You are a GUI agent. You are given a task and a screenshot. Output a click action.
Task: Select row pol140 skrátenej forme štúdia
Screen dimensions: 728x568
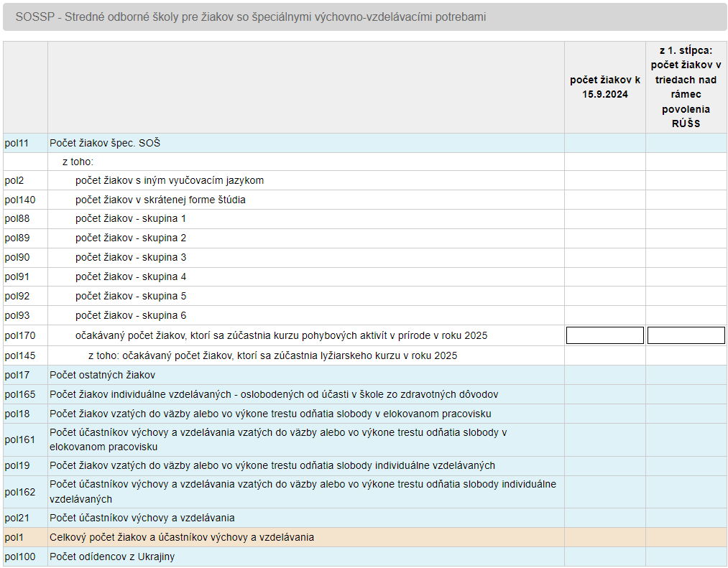[365, 200]
